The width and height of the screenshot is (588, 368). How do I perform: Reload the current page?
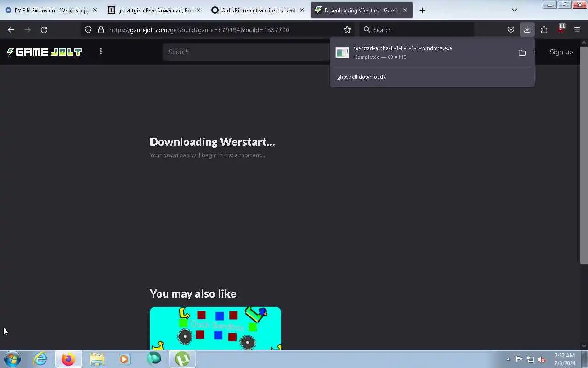click(x=44, y=30)
